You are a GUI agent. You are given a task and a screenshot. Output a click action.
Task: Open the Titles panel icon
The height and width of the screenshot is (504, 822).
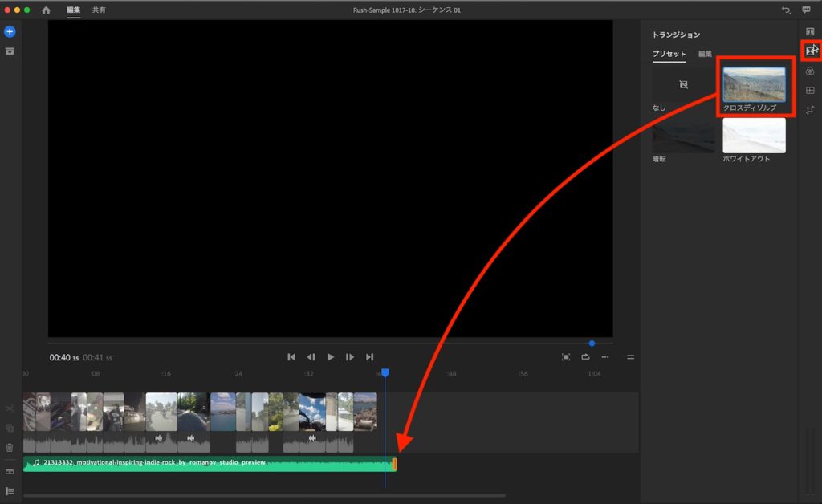coord(810,32)
